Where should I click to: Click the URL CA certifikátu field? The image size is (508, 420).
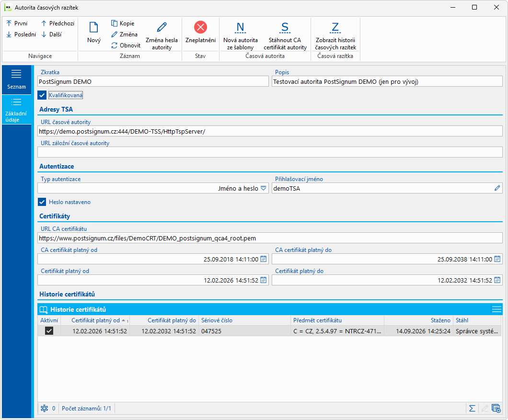click(270, 238)
